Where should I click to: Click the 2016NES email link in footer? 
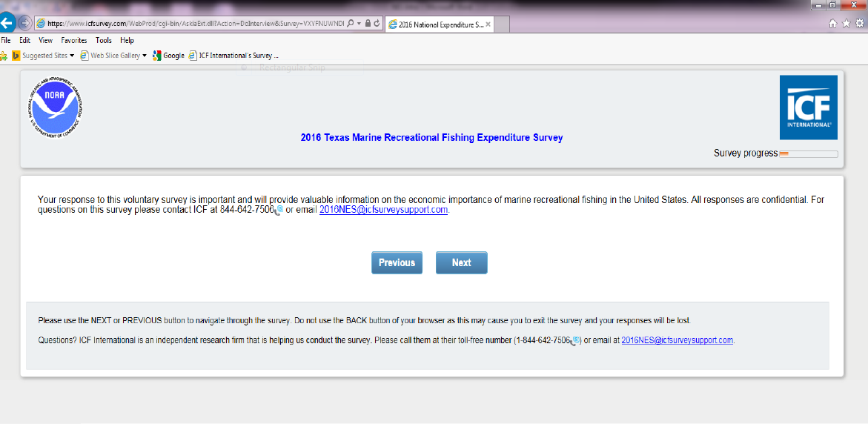coord(677,340)
